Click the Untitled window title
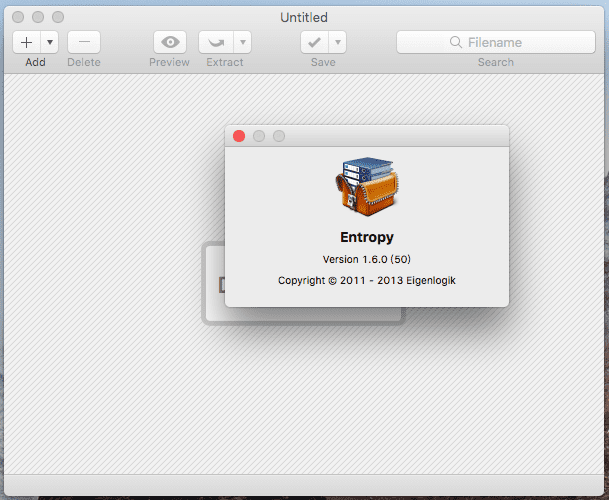Screen dimensions: 609x500 tap(304, 17)
